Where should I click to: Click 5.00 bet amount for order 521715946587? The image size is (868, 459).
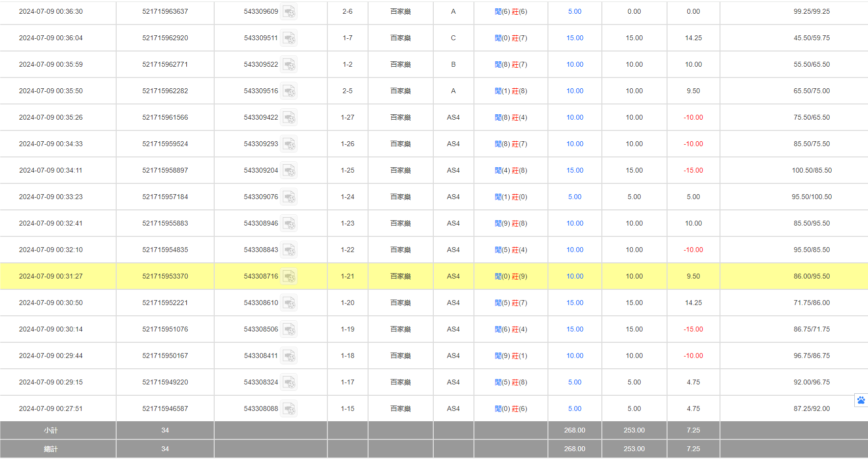click(x=574, y=409)
